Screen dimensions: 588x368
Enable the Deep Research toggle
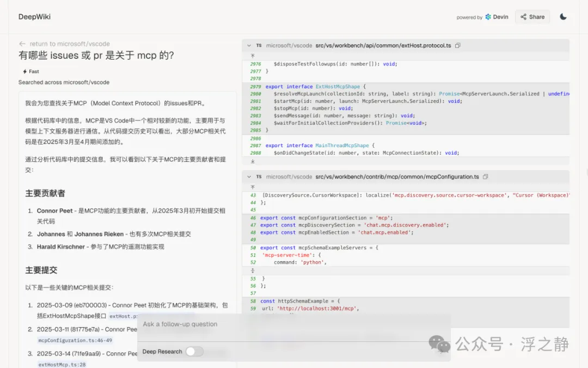click(194, 352)
